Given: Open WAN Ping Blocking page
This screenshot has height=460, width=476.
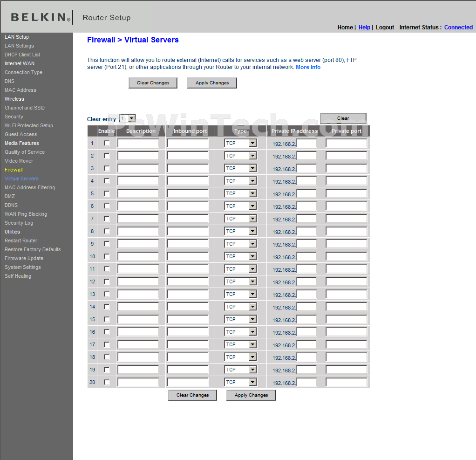Looking at the screenshot, I should (x=26, y=214).
